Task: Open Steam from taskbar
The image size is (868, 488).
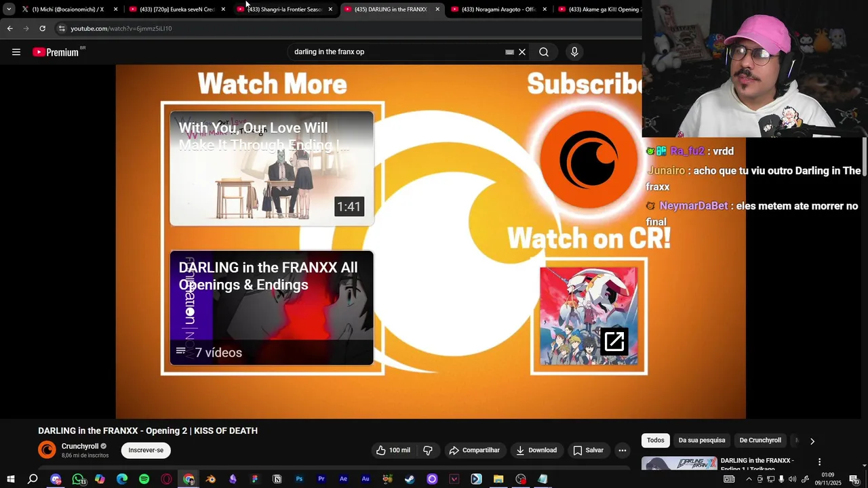Action: point(410,479)
